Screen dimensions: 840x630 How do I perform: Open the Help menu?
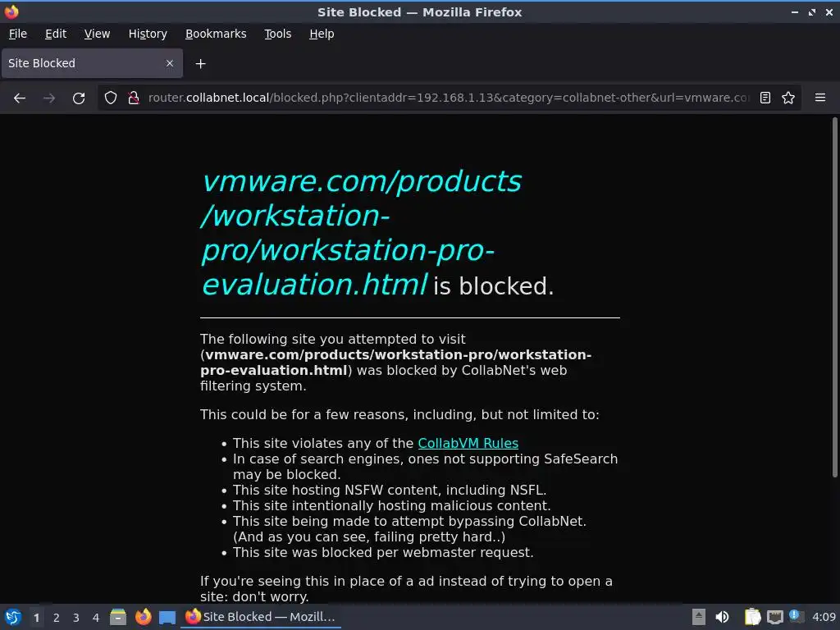click(322, 34)
